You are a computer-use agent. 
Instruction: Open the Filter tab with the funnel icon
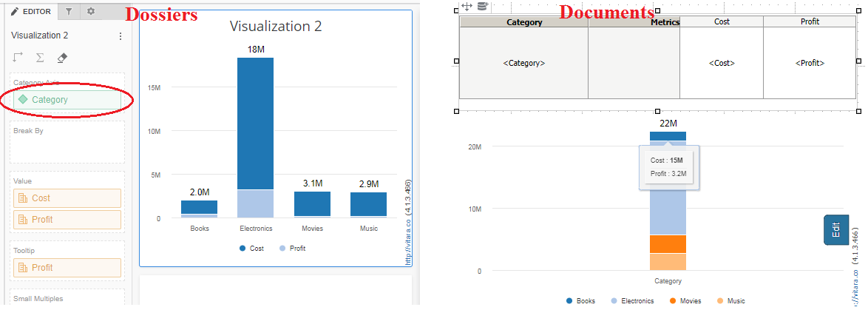[x=69, y=12]
